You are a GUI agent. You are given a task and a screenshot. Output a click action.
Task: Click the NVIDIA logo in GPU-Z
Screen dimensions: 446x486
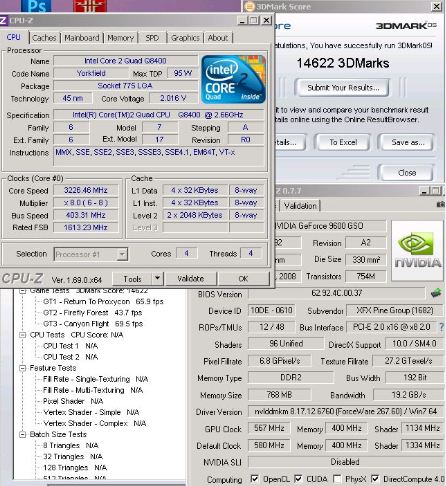point(417,250)
